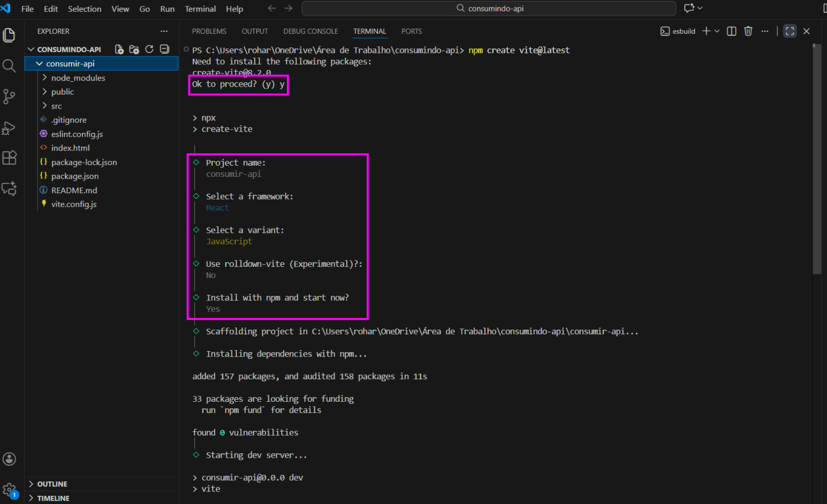Open the Chat view in activity bar
The width and height of the screenshot is (827, 504).
click(9, 189)
